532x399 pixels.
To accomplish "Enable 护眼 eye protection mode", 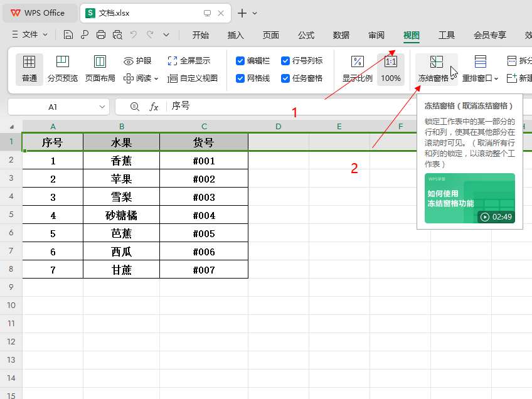I will click(137, 61).
